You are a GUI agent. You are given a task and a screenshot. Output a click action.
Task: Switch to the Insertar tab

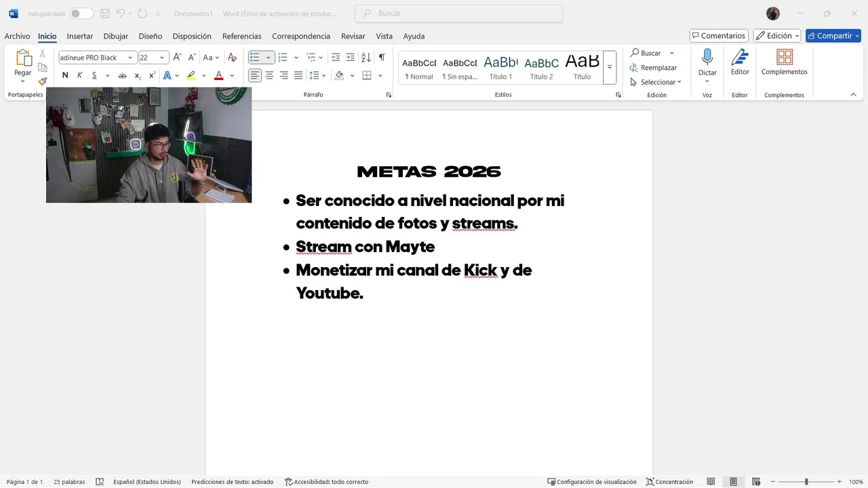pos(80,37)
